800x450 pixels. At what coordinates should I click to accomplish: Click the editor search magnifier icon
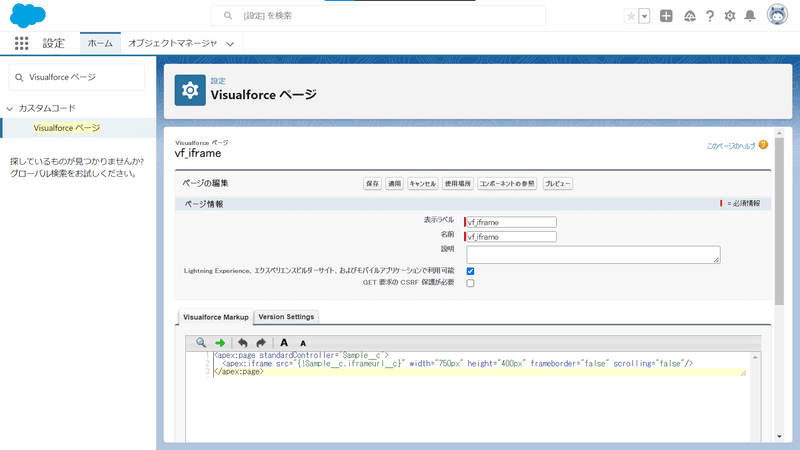point(201,343)
